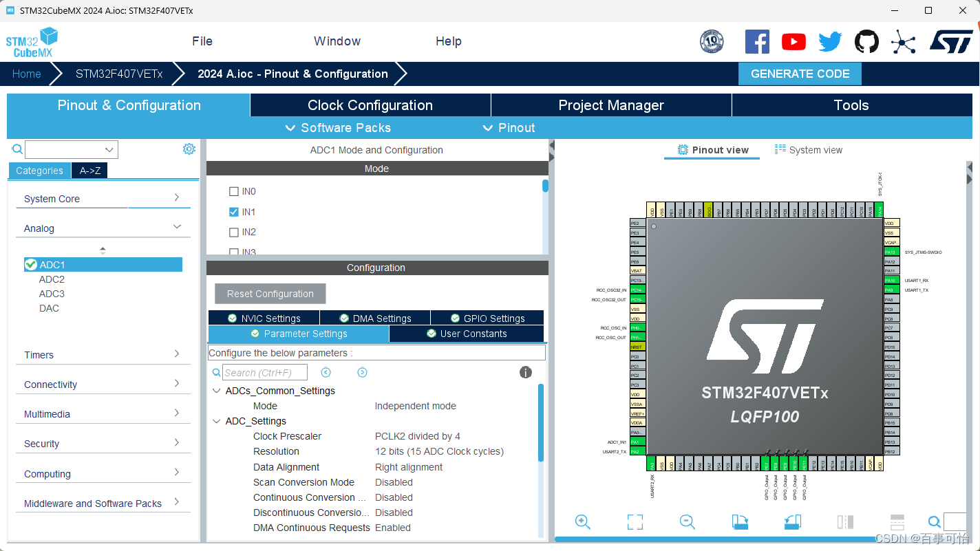Open the Window menu

(337, 41)
